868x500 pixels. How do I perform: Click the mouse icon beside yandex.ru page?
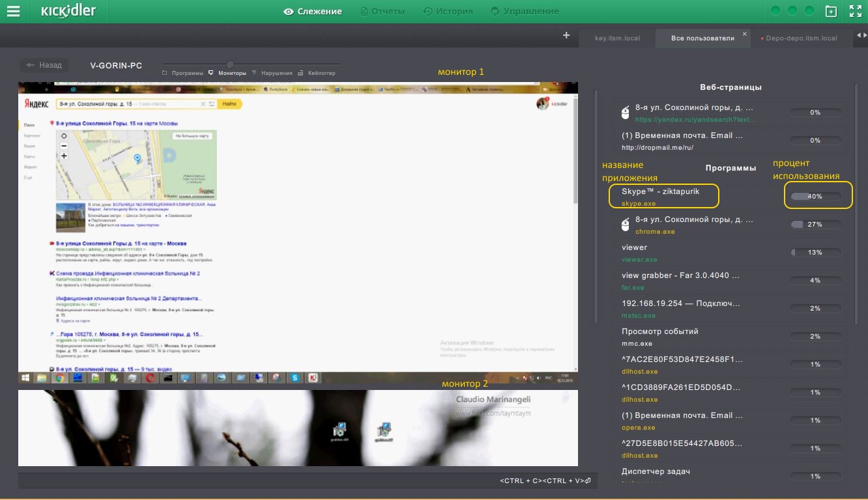point(626,113)
